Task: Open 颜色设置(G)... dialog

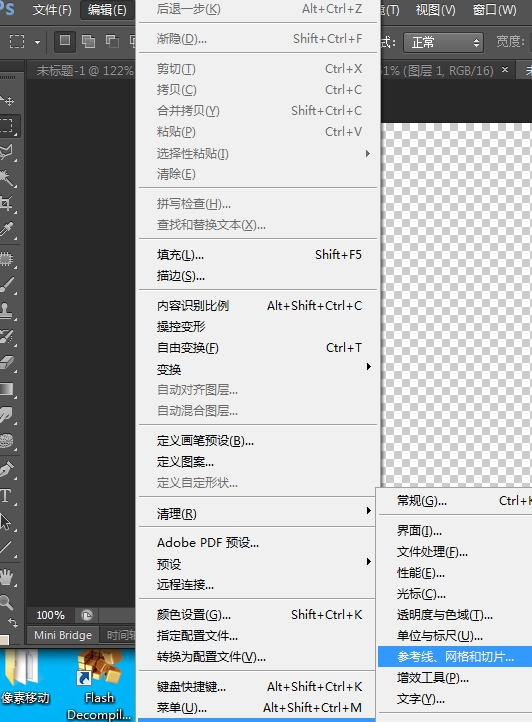Action: (x=258, y=615)
